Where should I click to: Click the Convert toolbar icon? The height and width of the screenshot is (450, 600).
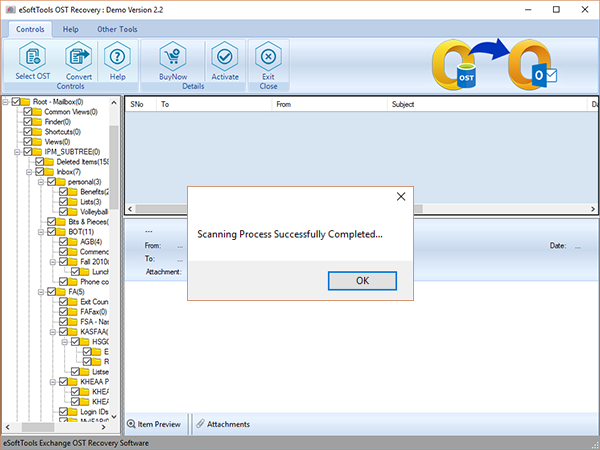(x=78, y=57)
